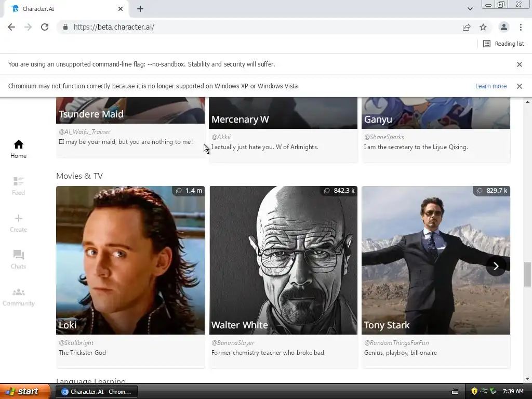Open the Reading list
The image size is (532, 399).
pyautogui.click(x=503, y=44)
